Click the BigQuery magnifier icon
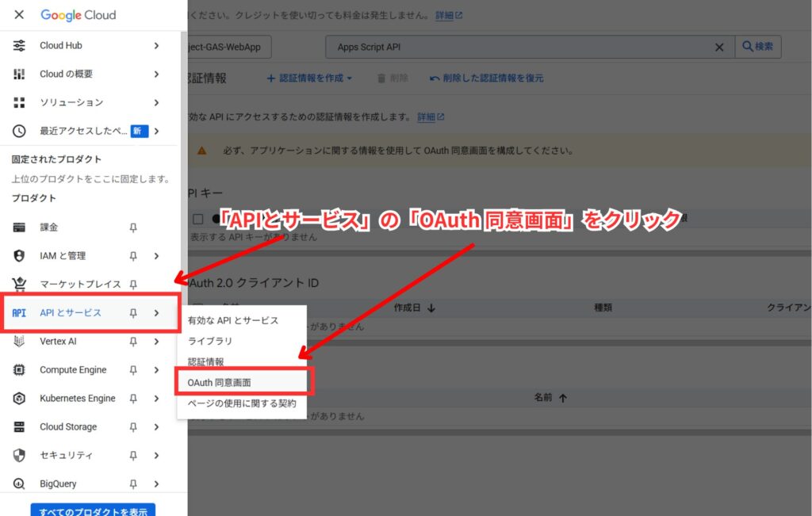Image resolution: width=812 pixels, height=516 pixels. coord(19,484)
